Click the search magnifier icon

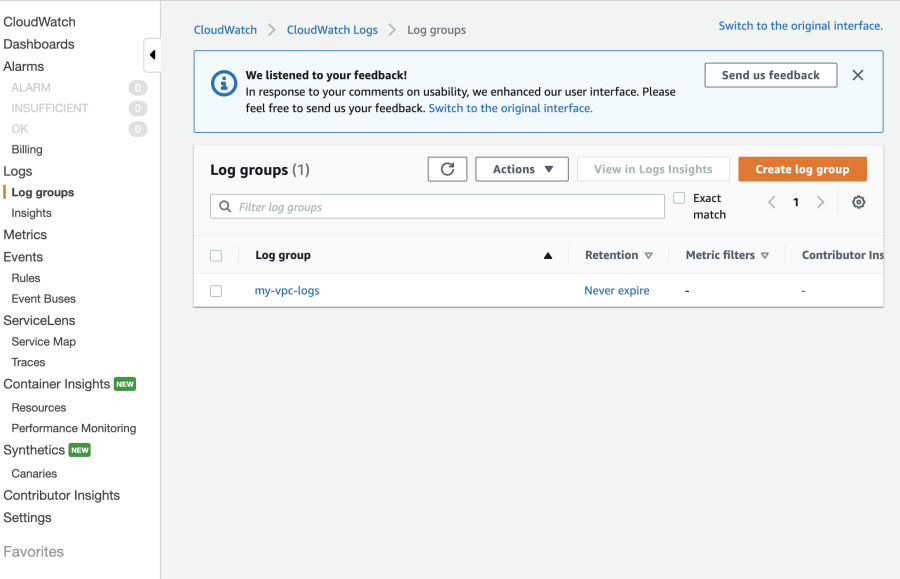tap(226, 207)
